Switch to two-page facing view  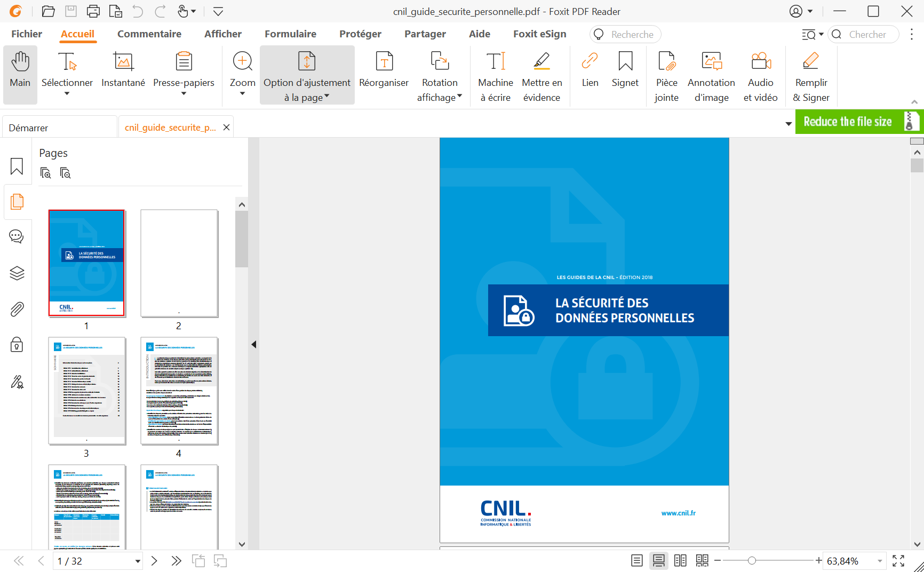680,561
